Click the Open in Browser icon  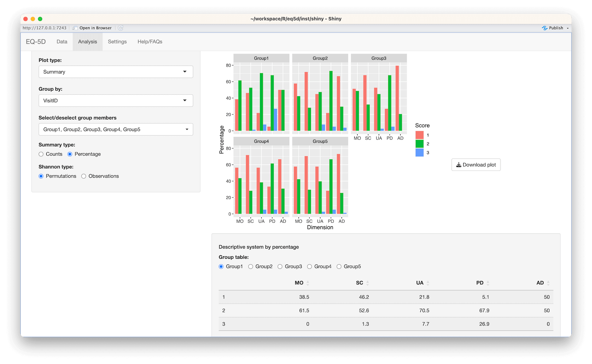tap(75, 28)
